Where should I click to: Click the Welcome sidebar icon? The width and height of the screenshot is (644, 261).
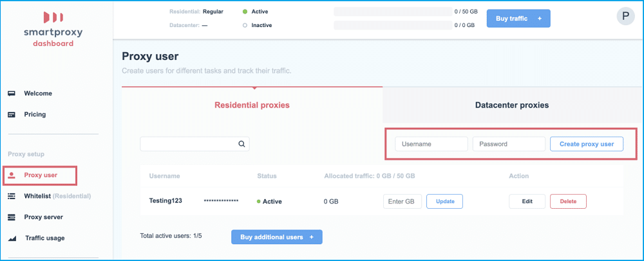(x=12, y=93)
